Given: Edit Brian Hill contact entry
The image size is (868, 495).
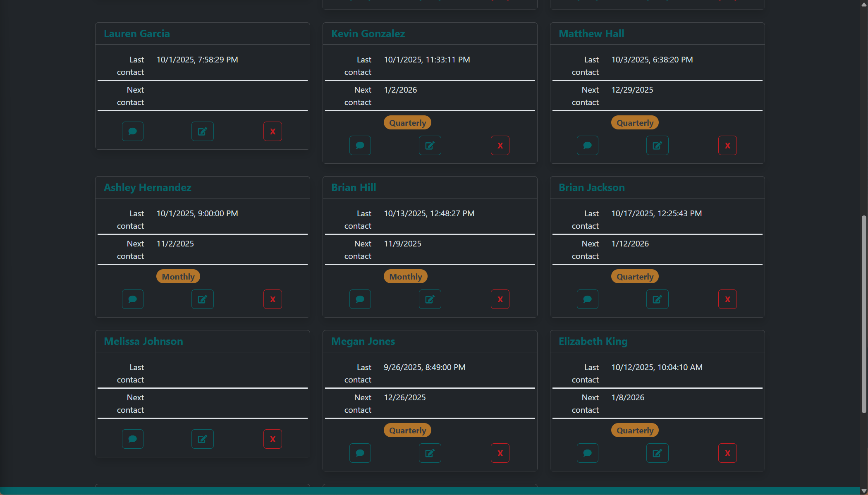Looking at the screenshot, I should pyautogui.click(x=430, y=299).
